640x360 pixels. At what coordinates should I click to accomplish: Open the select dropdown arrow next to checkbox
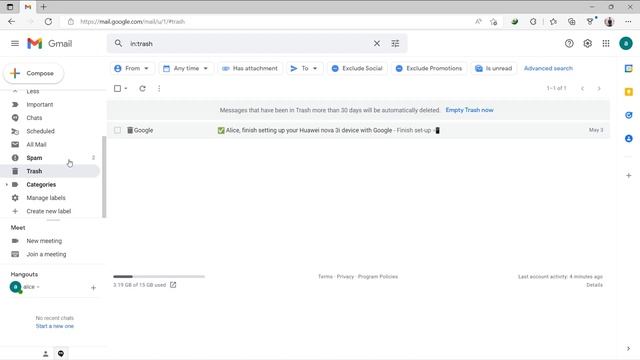(126, 89)
